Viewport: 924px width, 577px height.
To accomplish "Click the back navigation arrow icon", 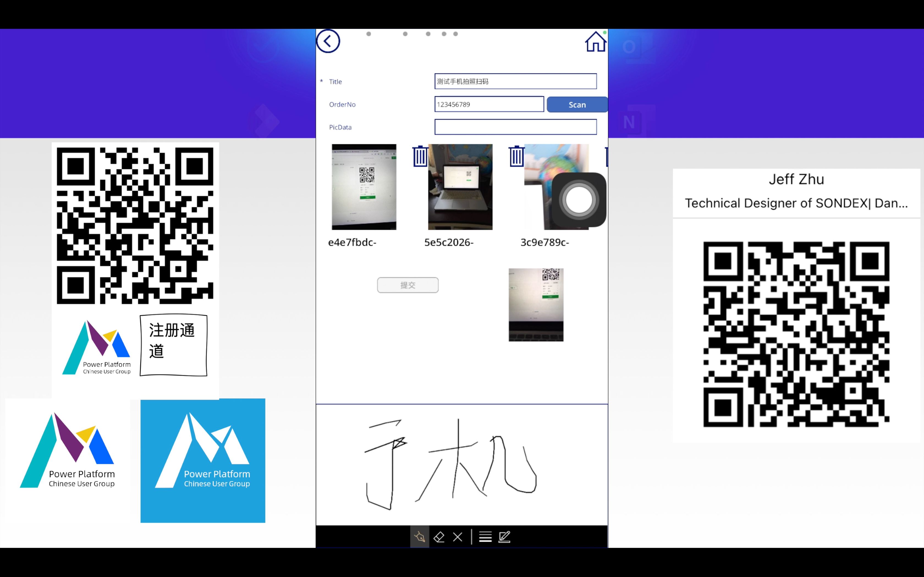I will coord(328,41).
